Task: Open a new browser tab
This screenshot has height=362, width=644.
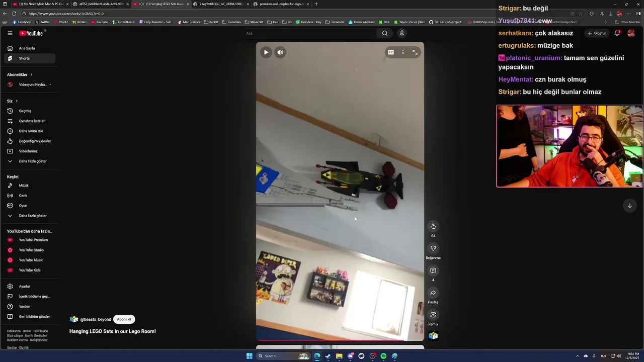Action: click(x=316, y=4)
